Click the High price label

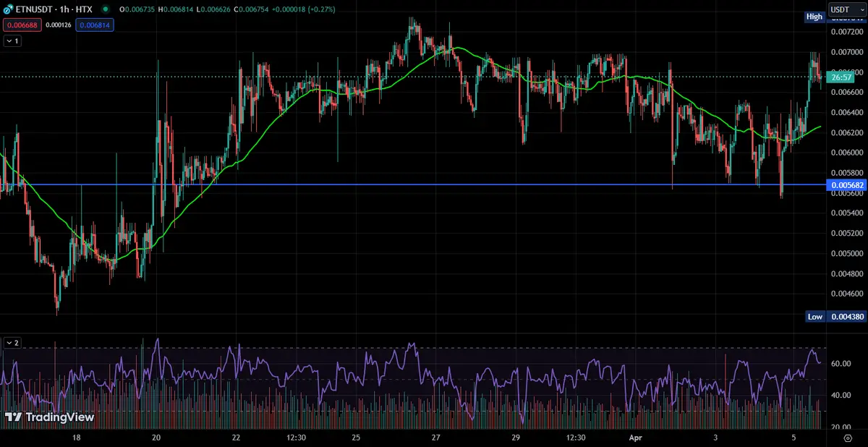[815, 17]
